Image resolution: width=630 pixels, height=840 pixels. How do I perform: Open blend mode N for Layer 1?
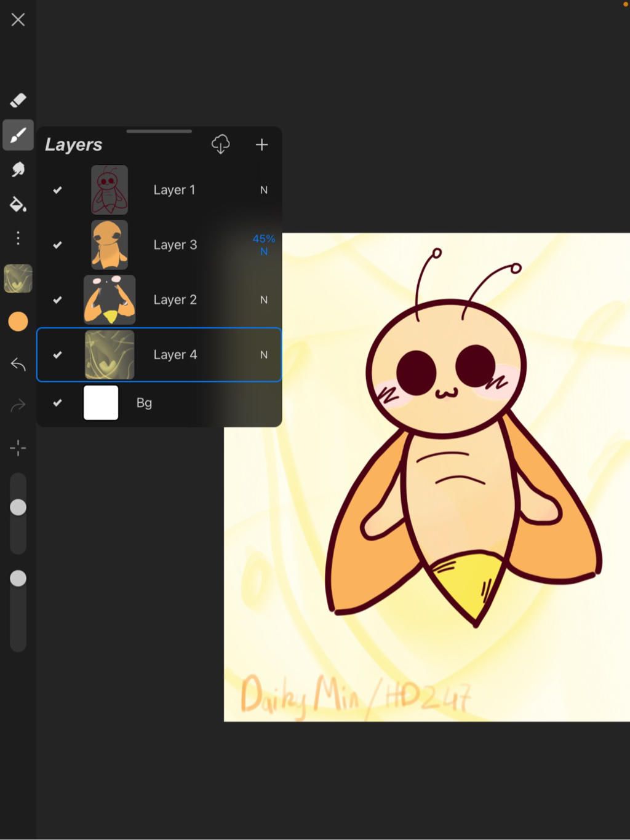click(264, 190)
